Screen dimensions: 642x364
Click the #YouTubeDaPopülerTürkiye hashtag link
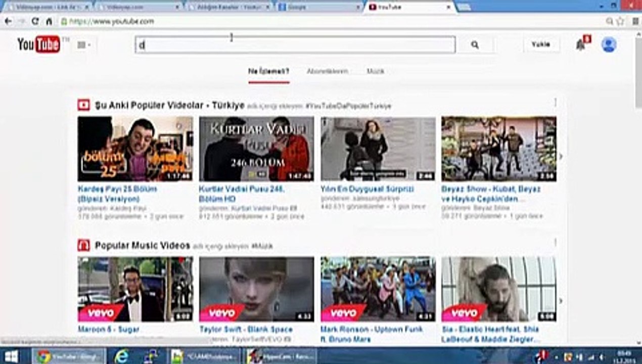(348, 106)
